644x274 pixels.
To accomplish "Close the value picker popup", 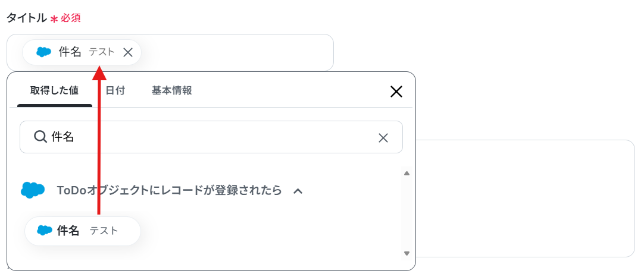I will point(396,92).
